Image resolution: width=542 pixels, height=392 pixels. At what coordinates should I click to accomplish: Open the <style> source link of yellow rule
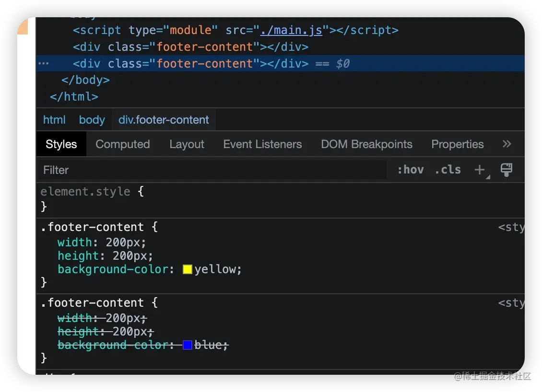(511, 227)
